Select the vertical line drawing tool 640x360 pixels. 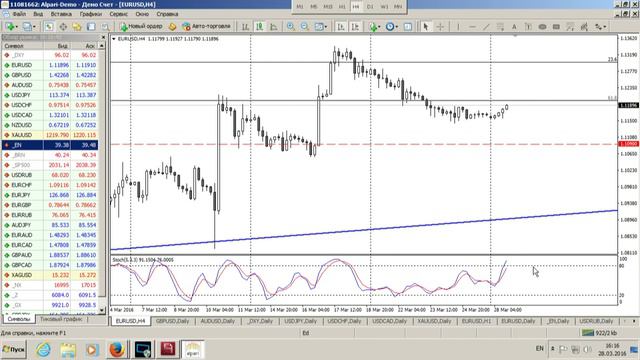click(x=458, y=27)
